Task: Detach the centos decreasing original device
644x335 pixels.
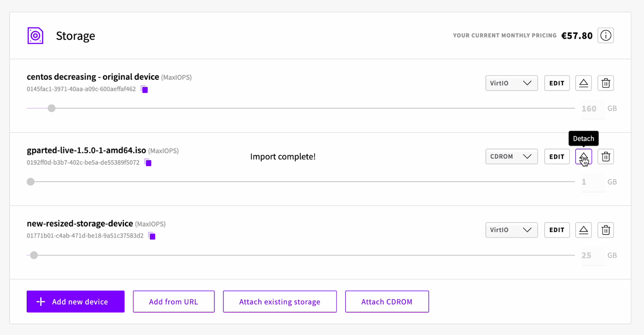Action: (583, 83)
